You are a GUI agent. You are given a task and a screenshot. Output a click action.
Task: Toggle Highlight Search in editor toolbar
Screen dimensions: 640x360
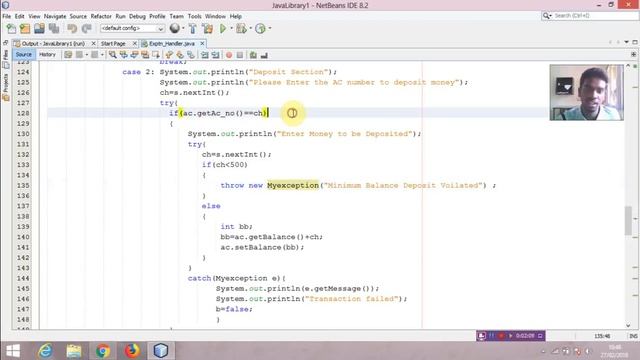(145, 55)
